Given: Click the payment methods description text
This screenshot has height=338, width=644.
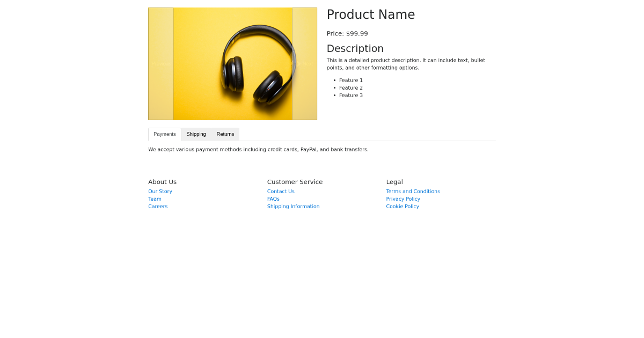Looking at the screenshot, I should point(258,149).
